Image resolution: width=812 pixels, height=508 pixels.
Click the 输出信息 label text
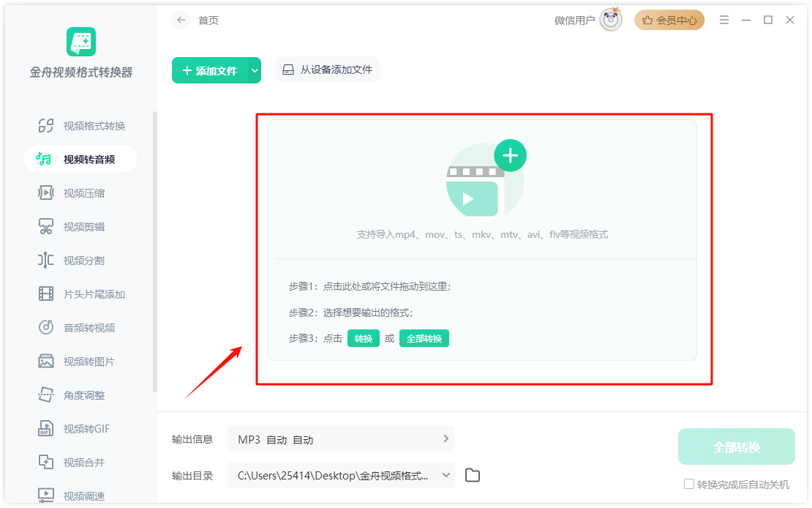click(192, 440)
